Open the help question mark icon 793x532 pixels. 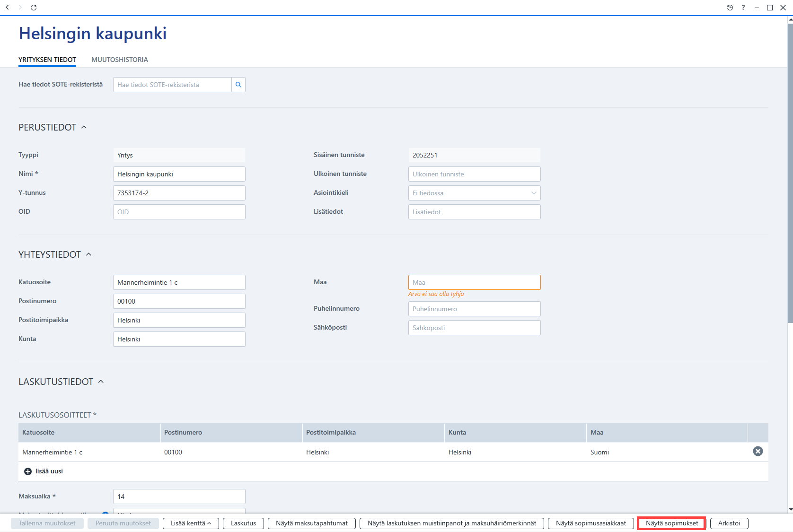coord(743,8)
